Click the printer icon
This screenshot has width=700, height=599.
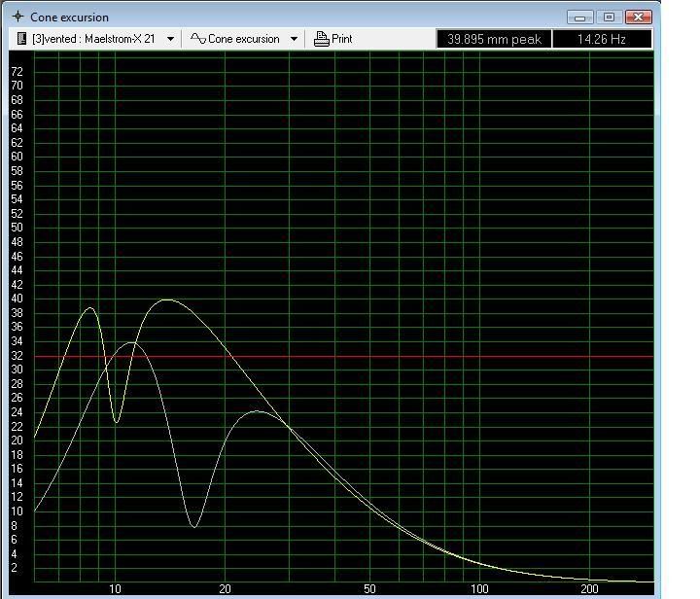click(x=321, y=39)
